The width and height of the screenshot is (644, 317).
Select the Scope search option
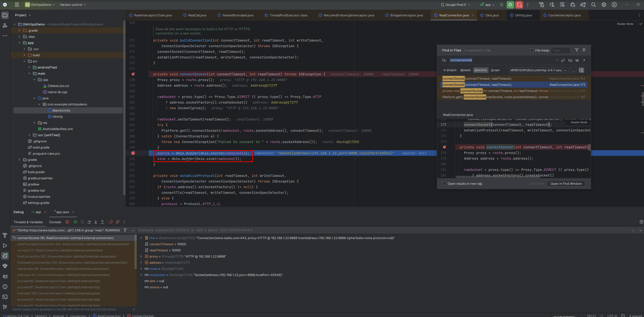click(495, 70)
